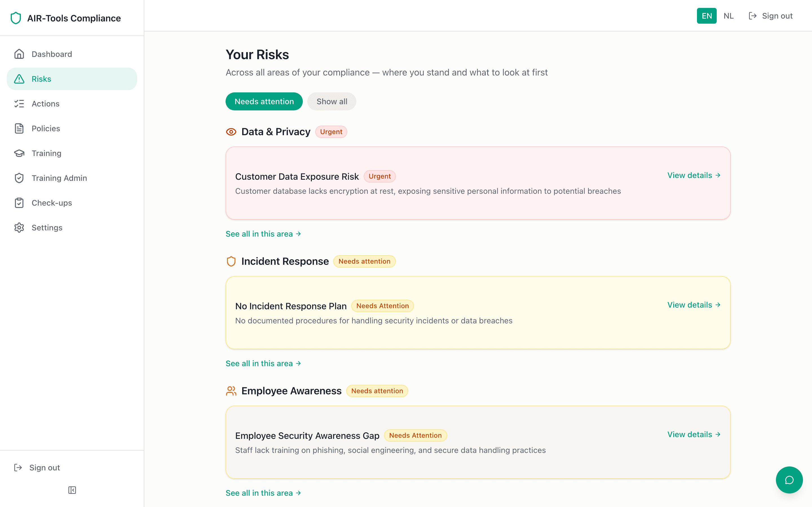
Task: Expand Employee Awareness area with See all link
Action: (x=263, y=493)
